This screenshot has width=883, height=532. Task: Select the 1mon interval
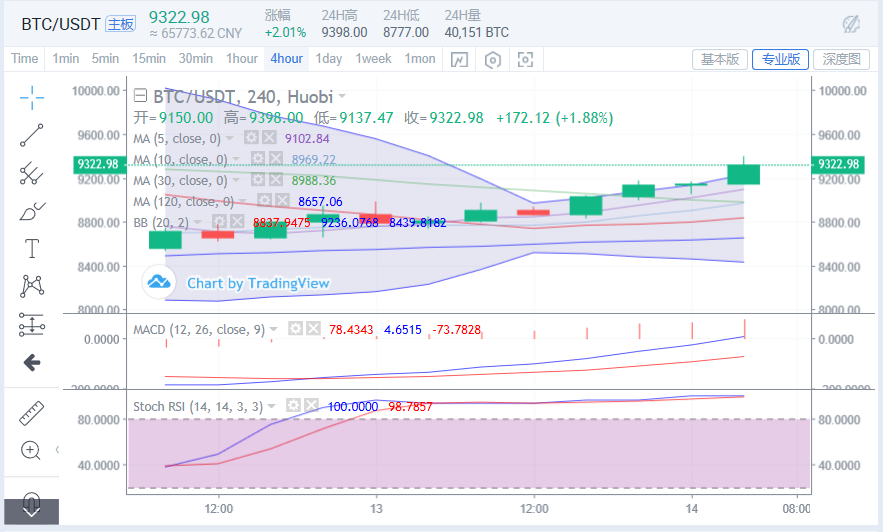[420, 59]
